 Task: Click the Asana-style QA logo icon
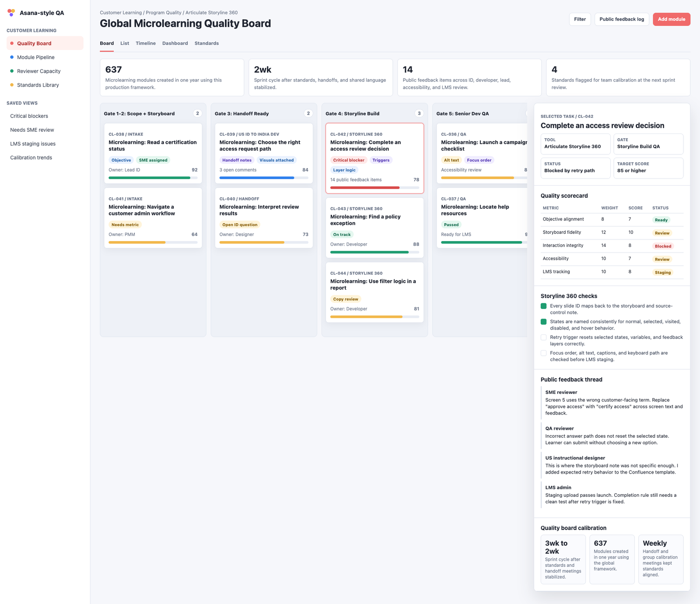coord(11,13)
